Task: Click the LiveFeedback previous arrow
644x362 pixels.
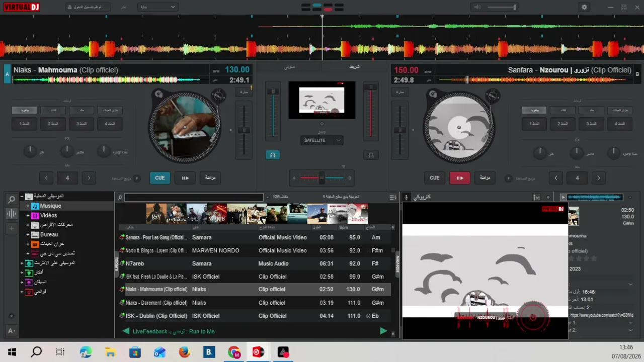Action: point(126,331)
